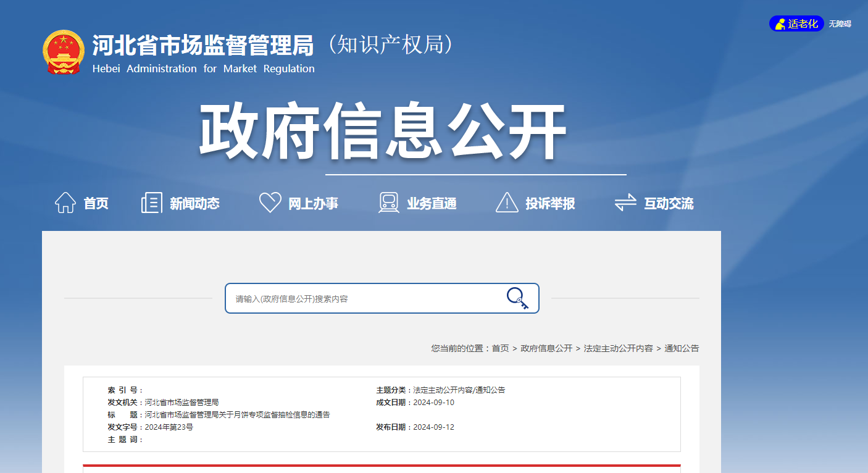Viewport: 868px width, 473px height.
Task: Click document title about 月饼专项监督抽检信息
Action: click(x=238, y=415)
